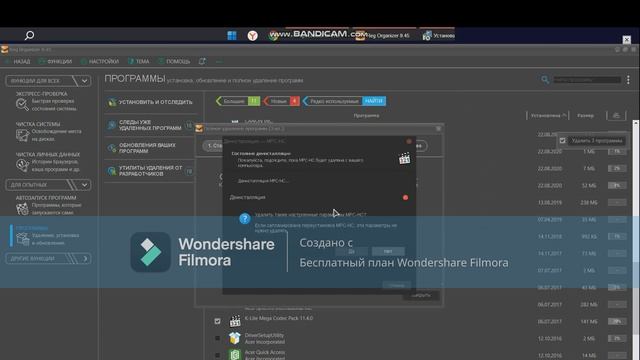Open the НАСТРОЙКИ menu
The image size is (640, 360).
click(x=100, y=61)
